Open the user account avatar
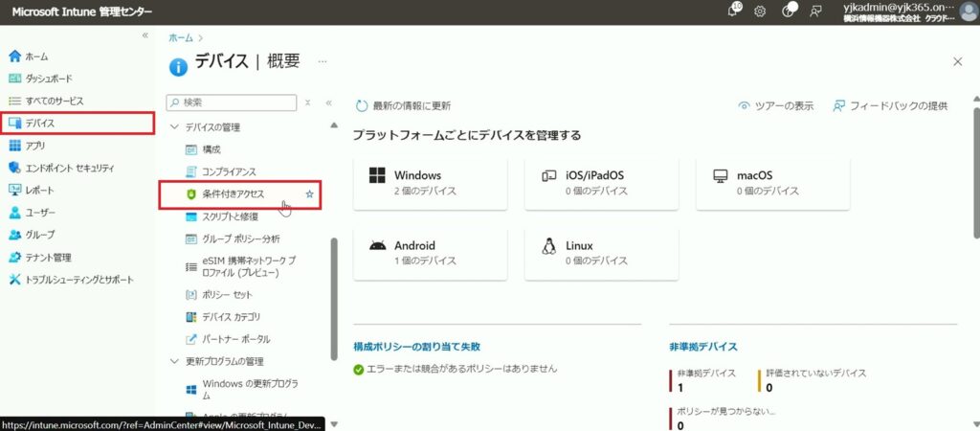 [x=969, y=11]
